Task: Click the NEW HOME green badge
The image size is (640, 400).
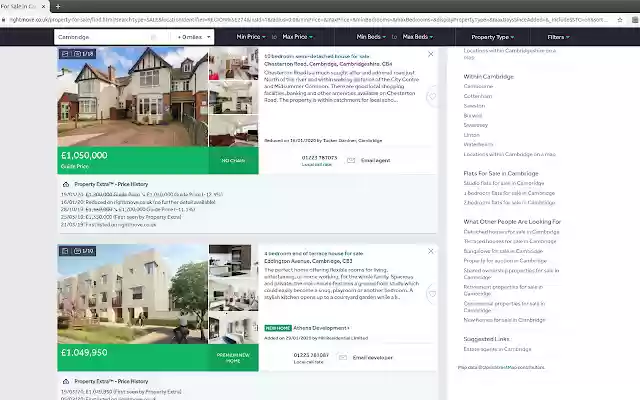Action: pos(278,328)
